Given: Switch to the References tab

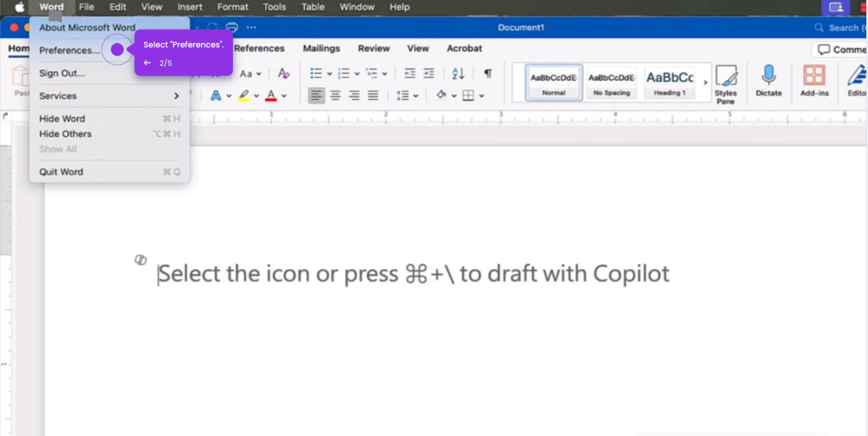Looking at the screenshot, I should click(259, 49).
